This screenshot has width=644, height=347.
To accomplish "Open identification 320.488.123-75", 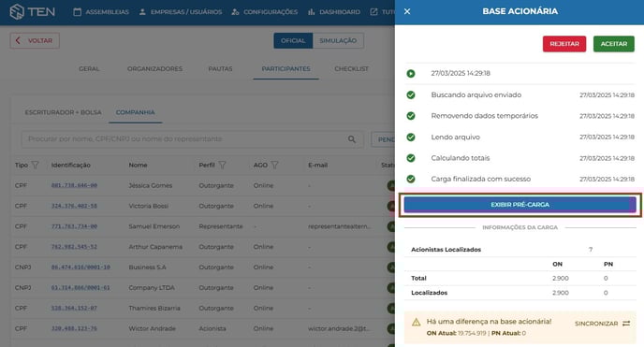I will pyautogui.click(x=74, y=328).
